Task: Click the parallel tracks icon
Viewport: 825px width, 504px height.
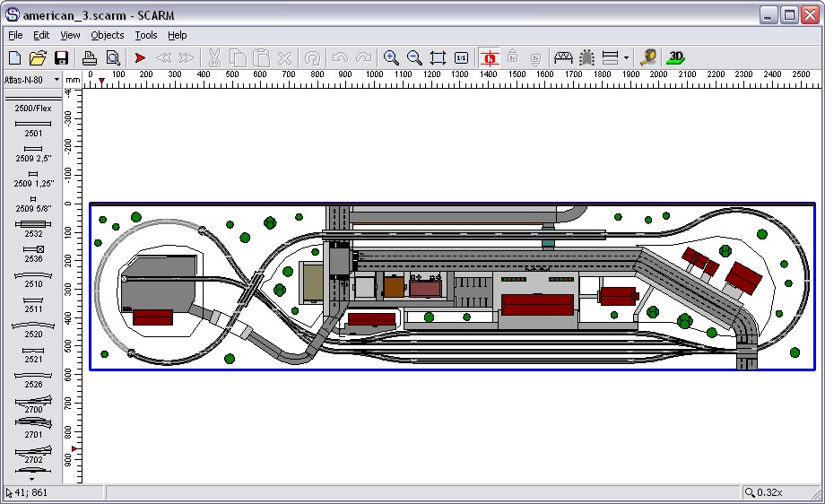Action: point(611,57)
